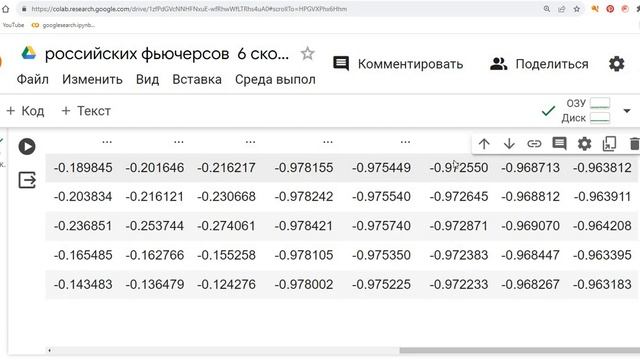Select cell value -0.969070
This screenshot has height=360, width=640.
(531, 226)
